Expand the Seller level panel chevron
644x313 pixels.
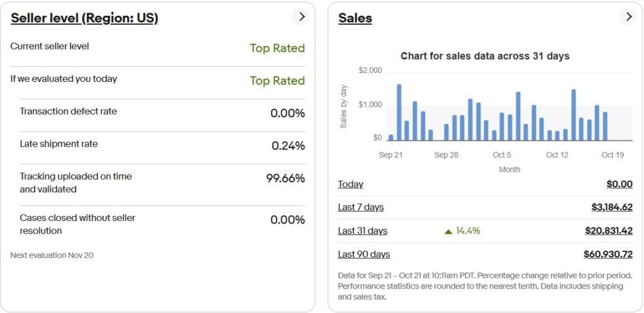pos(301,17)
